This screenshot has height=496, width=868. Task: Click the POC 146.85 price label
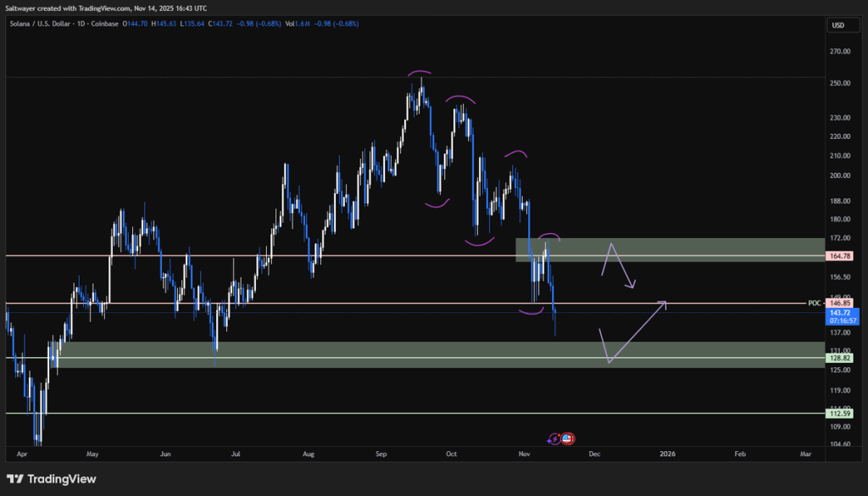pyautogui.click(x=838, y=303)
